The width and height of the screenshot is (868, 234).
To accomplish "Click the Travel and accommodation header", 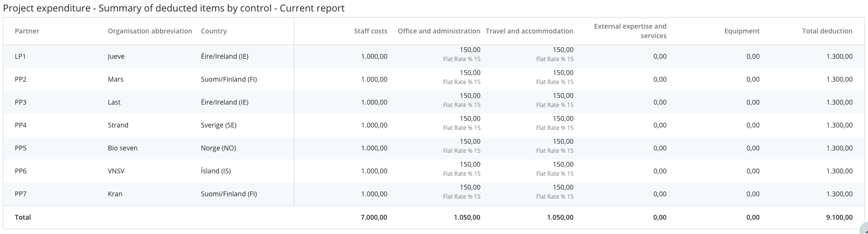I will tap(529, 31).
